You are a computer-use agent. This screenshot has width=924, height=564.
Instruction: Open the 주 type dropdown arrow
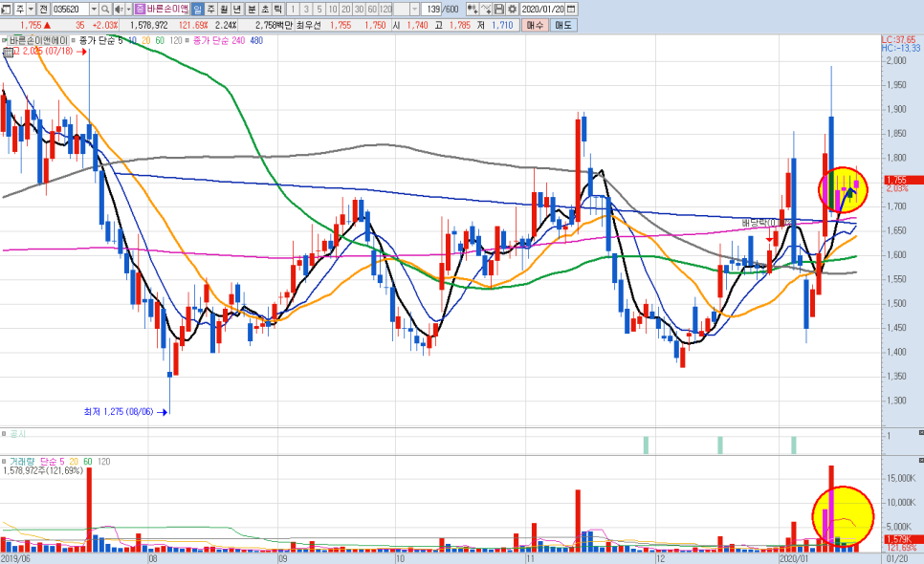click(x=31, y=9)
